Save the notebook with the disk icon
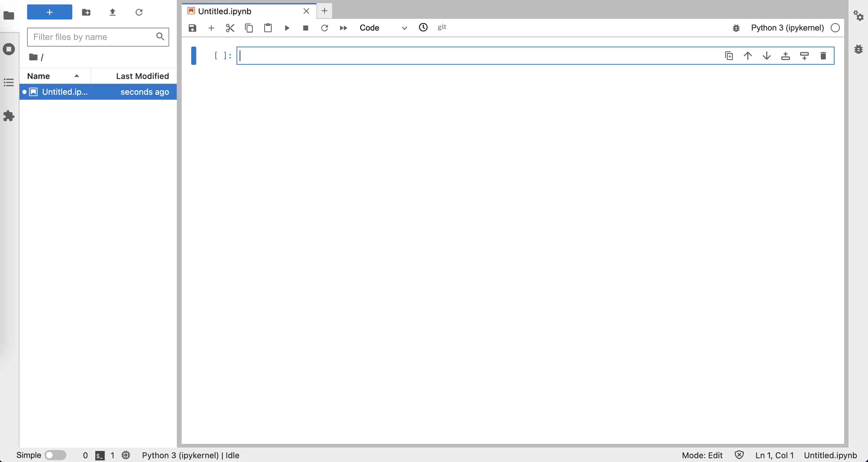This screenshot has height=462, width=868. tap(192, 28)
